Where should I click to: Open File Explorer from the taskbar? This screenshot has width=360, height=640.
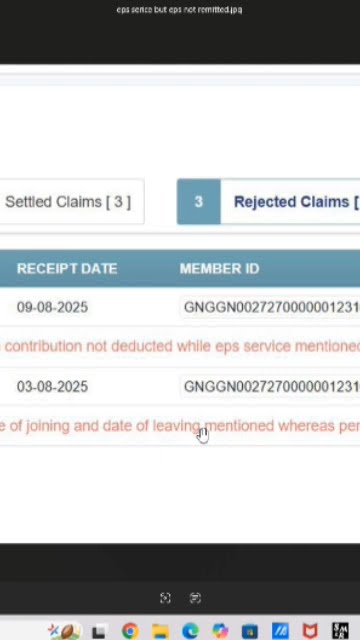click(160, 631)
